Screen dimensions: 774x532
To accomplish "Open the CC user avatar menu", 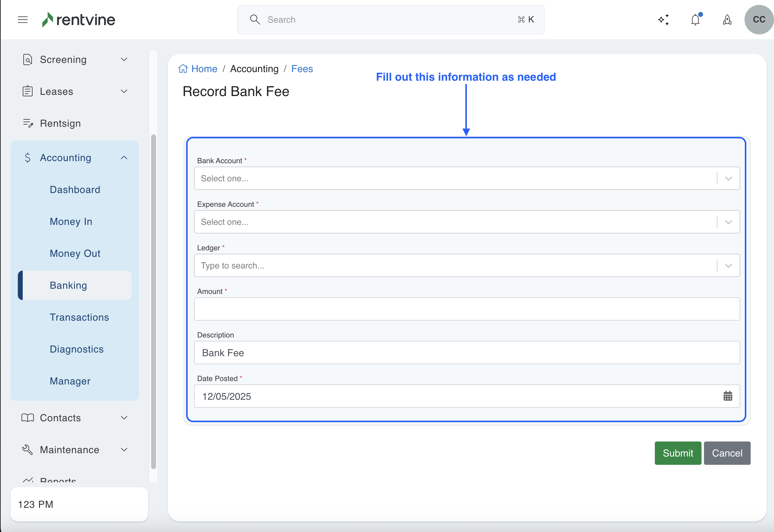I will click(759, 20).
